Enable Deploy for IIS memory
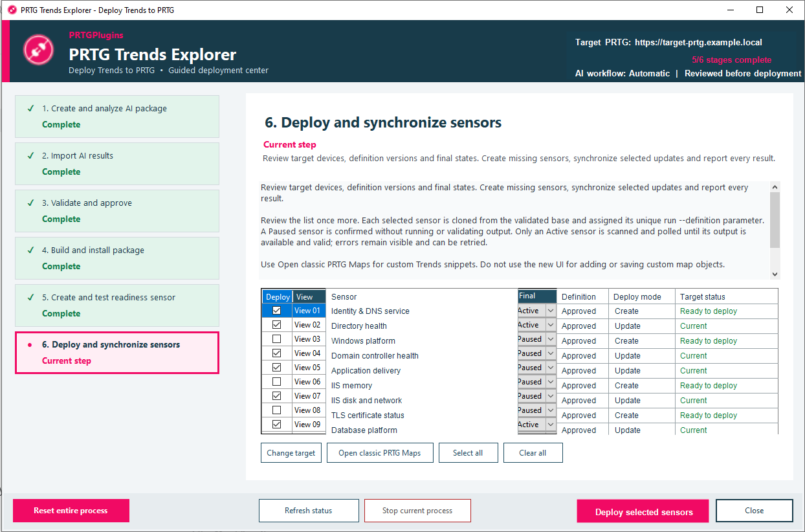 point(277,382)
